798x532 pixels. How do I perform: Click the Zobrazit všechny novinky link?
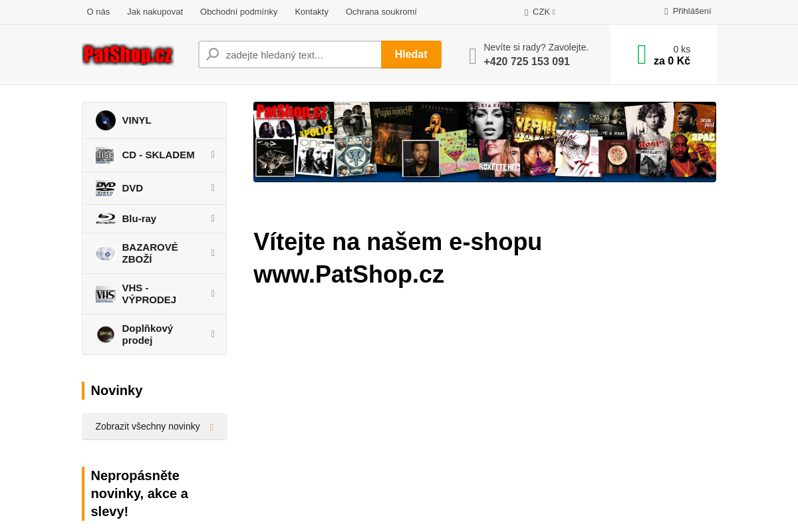(x=148, y=426)
